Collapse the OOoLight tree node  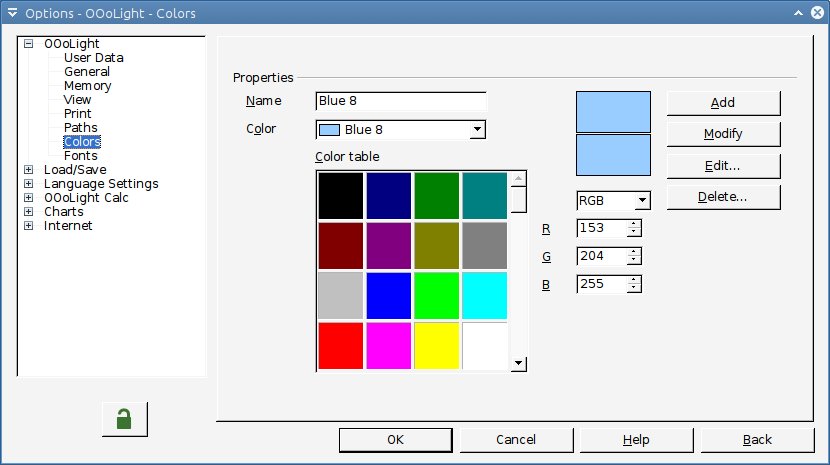click(x=29, y=44)
